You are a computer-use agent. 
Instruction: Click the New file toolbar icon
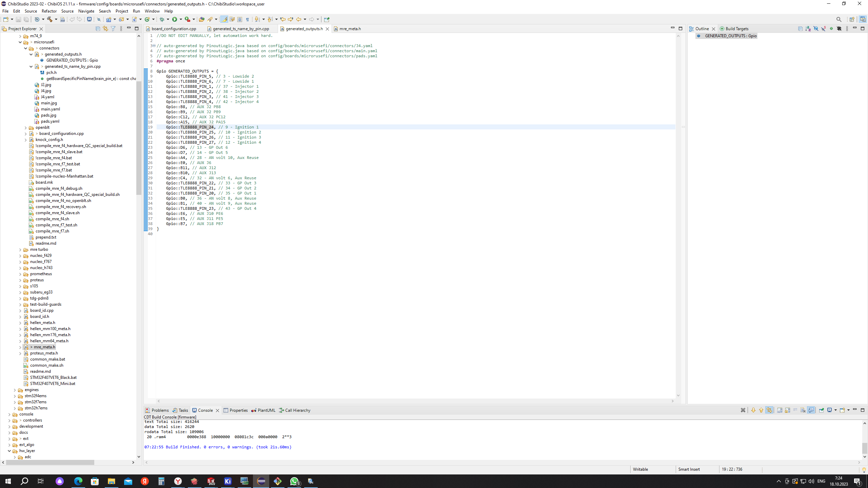pos(6,19)
